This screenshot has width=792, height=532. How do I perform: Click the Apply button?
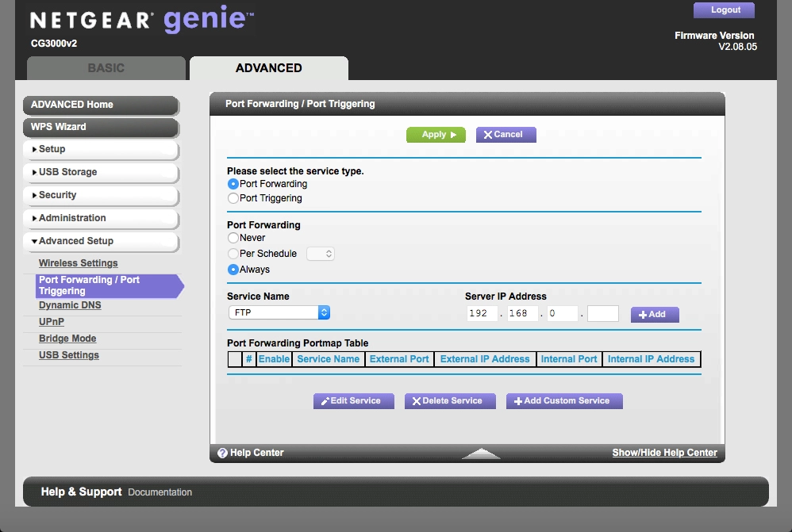point(436,135)
